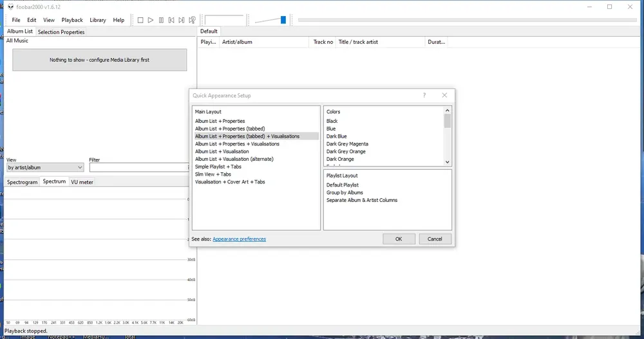Close the Quick Appearance Setup dialog
The height and width of the screenshot is (339, 644).
444,95
